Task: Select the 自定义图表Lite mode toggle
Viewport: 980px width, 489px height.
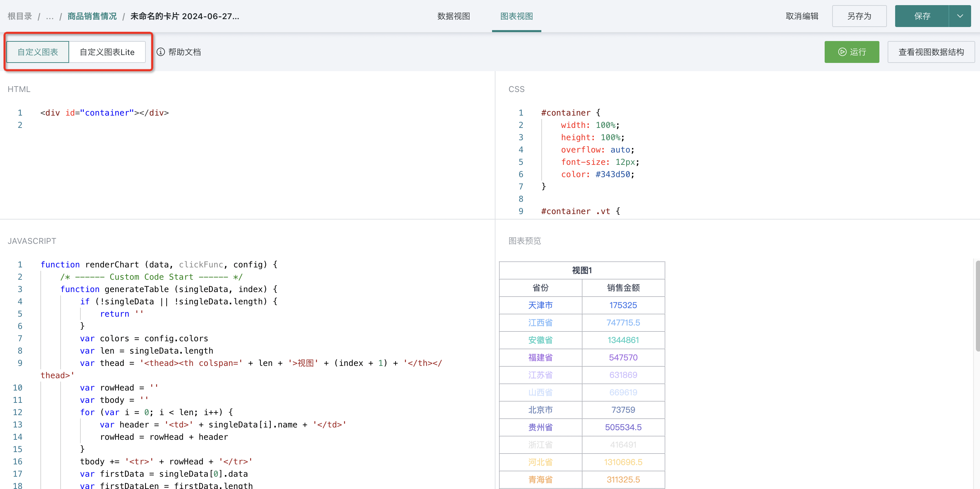Action: 107,52
